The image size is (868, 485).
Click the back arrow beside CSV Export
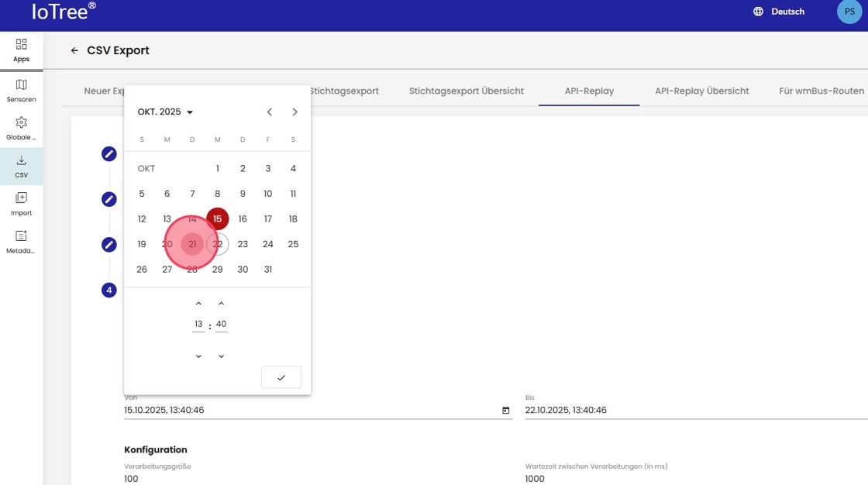[x=74, y=50]
